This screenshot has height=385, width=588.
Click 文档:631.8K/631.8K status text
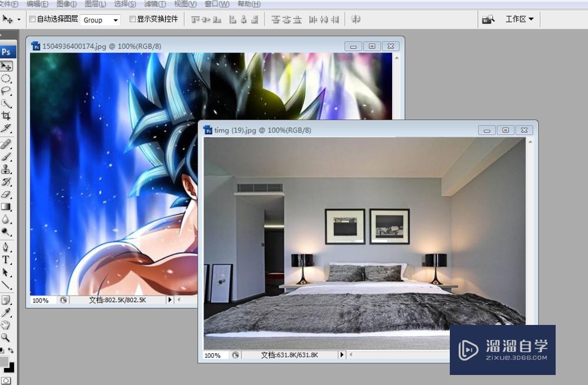click(289, 355)
